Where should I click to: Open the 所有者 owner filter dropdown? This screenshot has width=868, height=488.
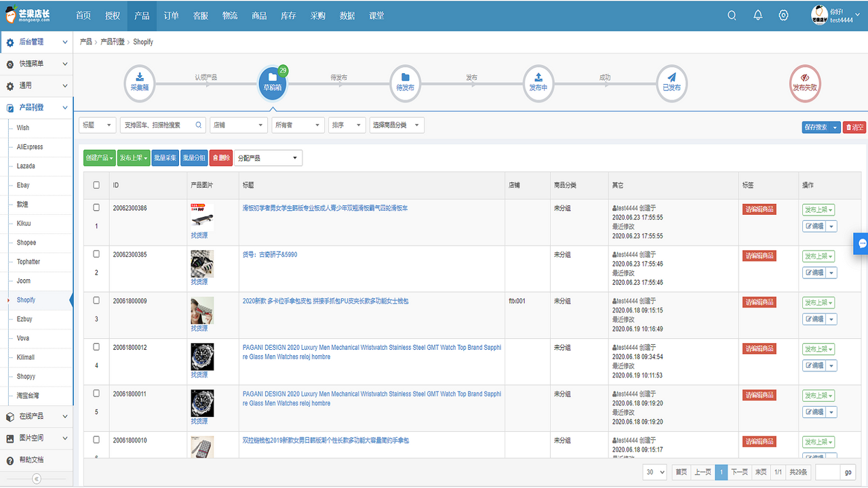[298, 125]
